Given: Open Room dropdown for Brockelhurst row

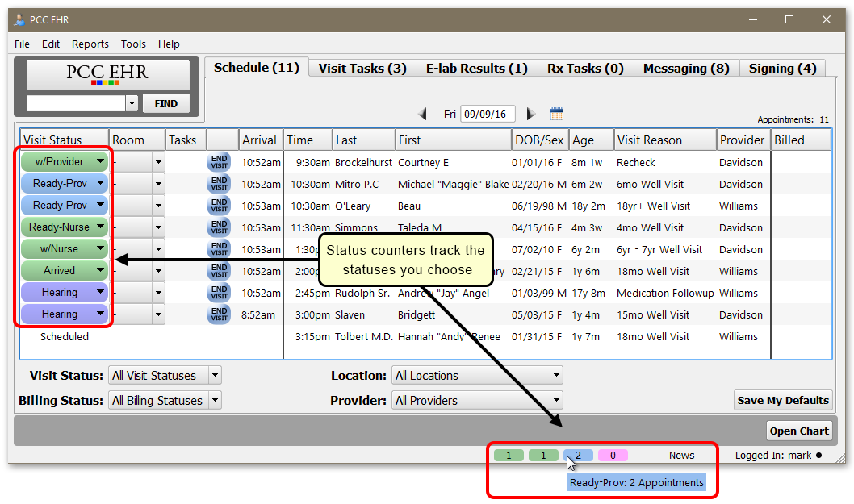Looking at the screenshot, I should coord(158,162).
